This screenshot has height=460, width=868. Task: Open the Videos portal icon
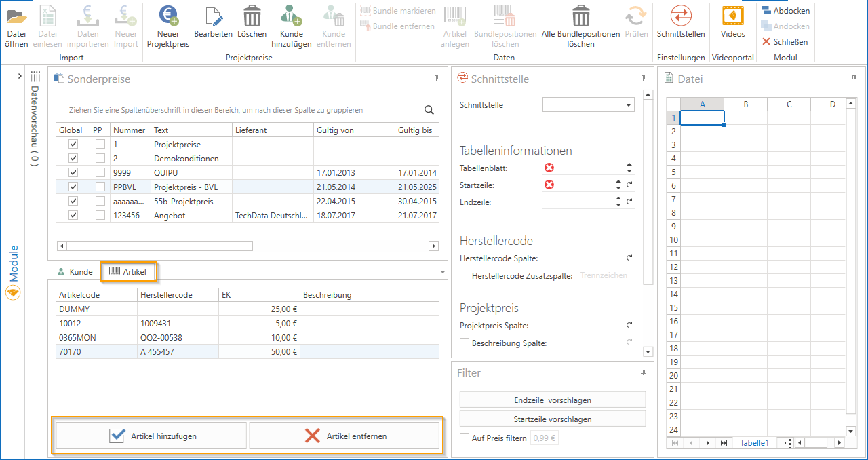[x=732, y=16]
